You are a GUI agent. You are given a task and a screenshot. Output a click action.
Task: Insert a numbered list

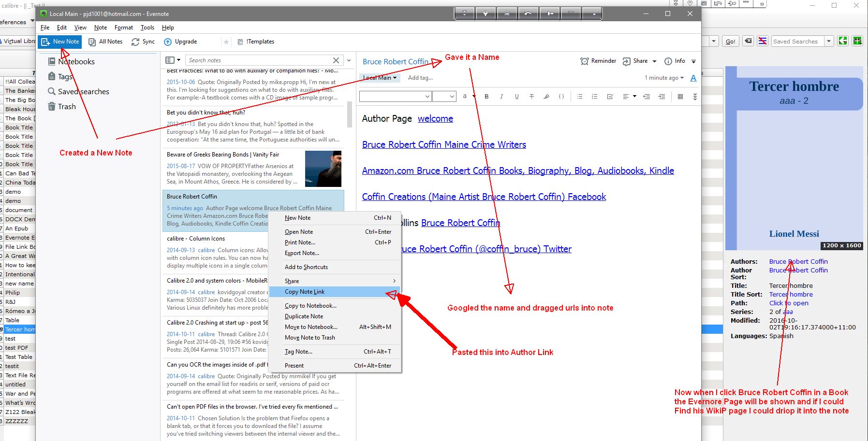(x=595, y=97)
